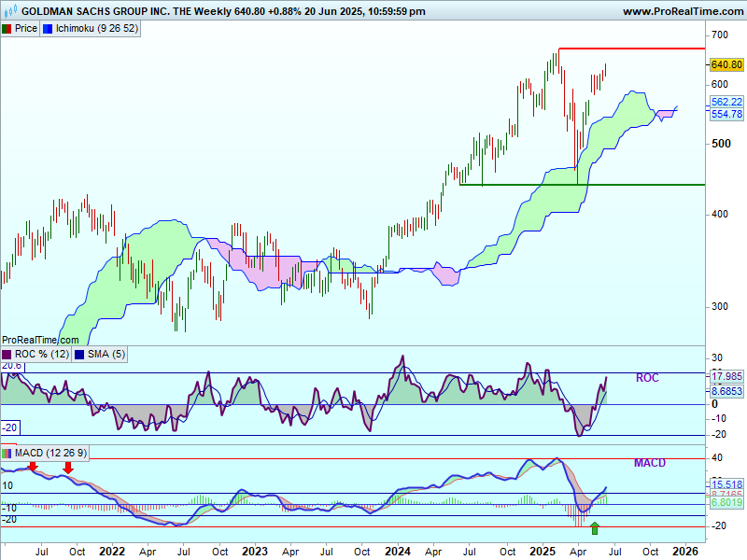Viewport: 747px width, 560px height.
Task: Click the 17.985 ROC value tag
Action: pyautogui.click(x=726, y=376)
